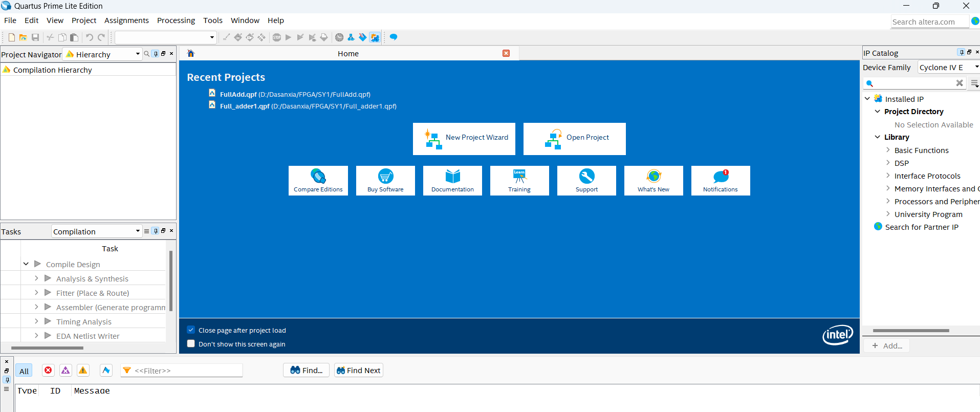This screenshot has width=980, height=412.
Task: Open Notifications tile
Action: pos(721,181)
